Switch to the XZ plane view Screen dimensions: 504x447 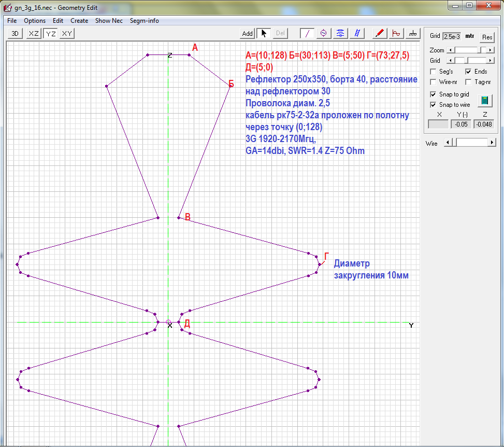(34, 34)
